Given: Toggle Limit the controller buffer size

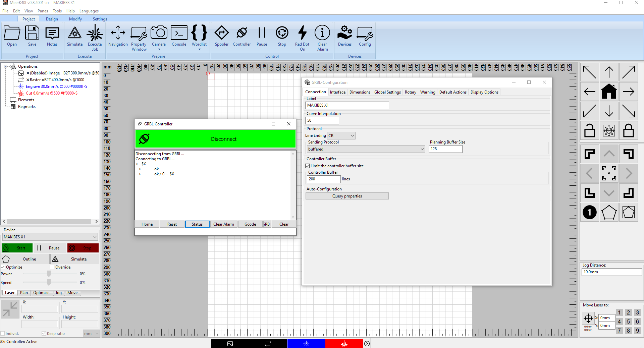Looking at the screenshot, I should click(307, 166).
